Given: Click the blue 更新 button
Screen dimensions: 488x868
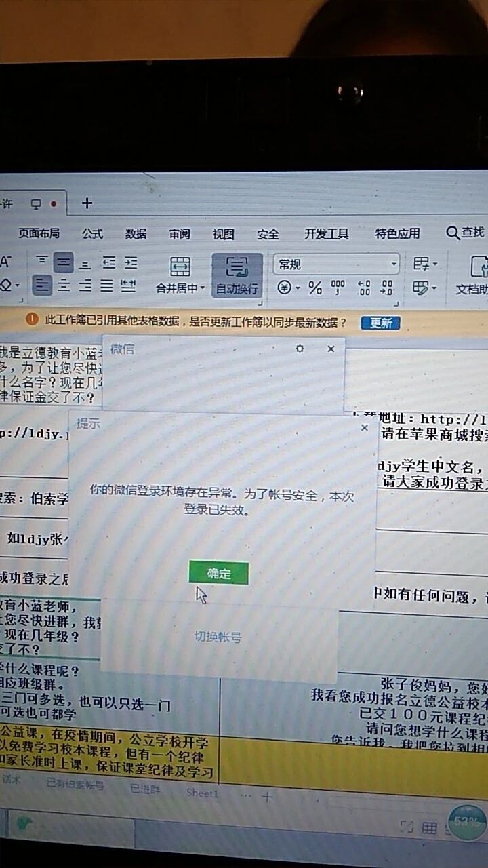Looking at the screenshot, I should click(x=380, y=323).
